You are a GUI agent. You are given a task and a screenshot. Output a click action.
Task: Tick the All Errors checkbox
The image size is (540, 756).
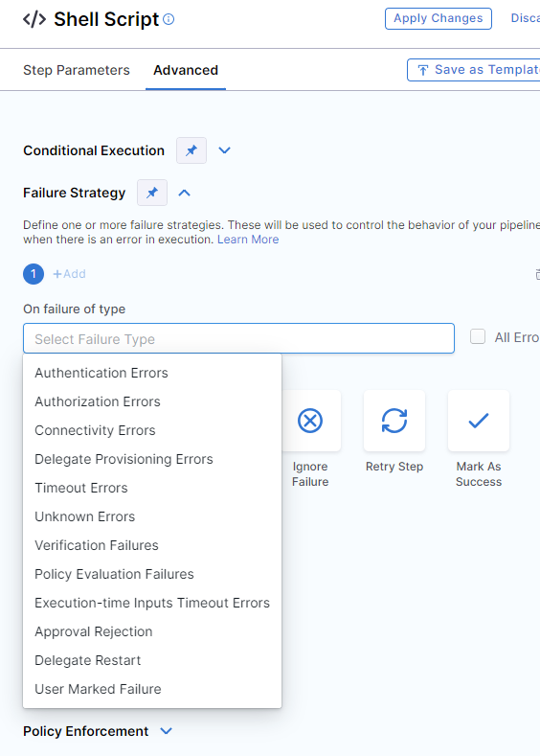coord(478,336)
